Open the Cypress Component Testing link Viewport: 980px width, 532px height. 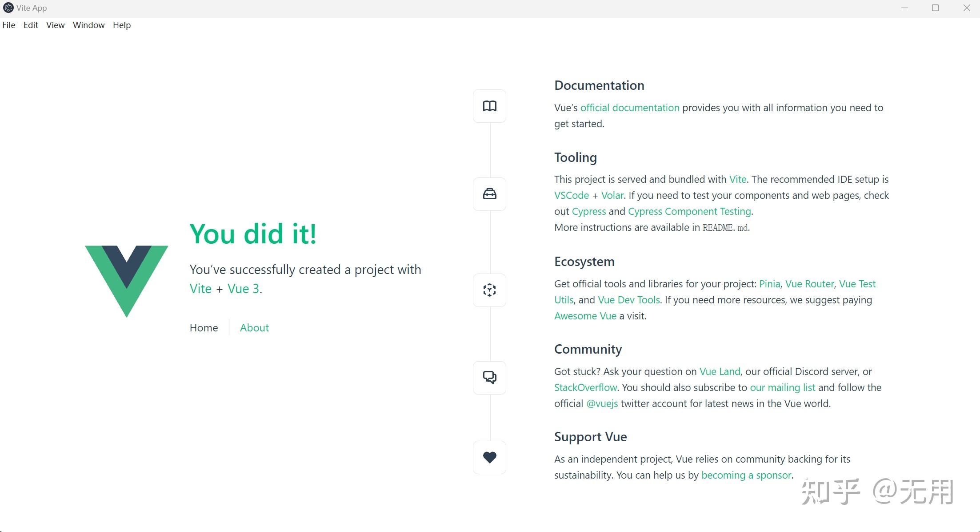click(x=689, y=211)
